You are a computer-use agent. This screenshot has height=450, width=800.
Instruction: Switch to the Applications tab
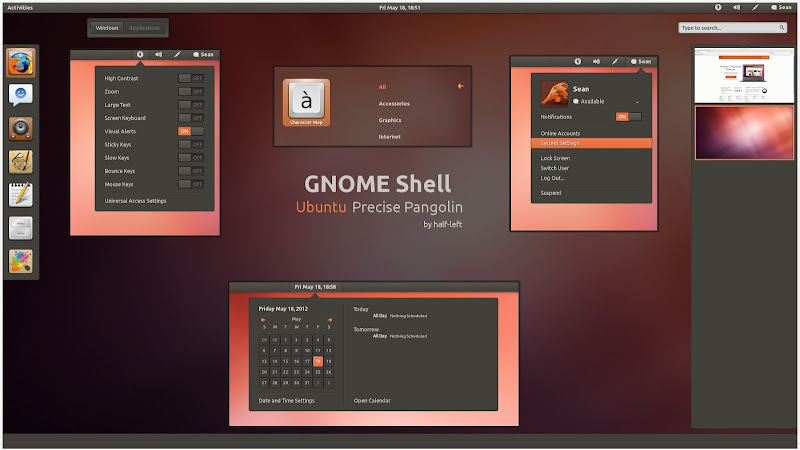pos(144,28)
